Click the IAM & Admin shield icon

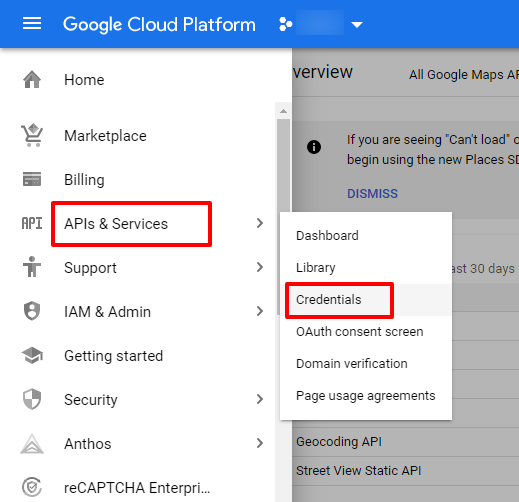32,311
